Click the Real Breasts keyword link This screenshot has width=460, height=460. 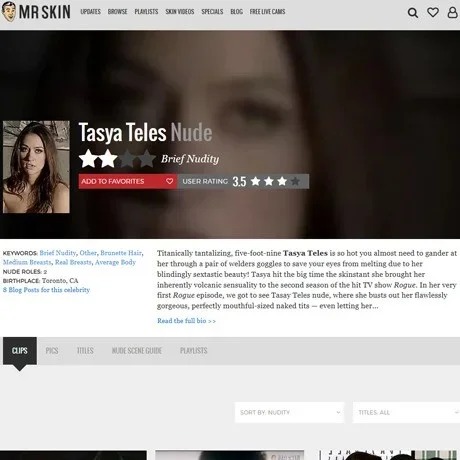coord(73,262)
